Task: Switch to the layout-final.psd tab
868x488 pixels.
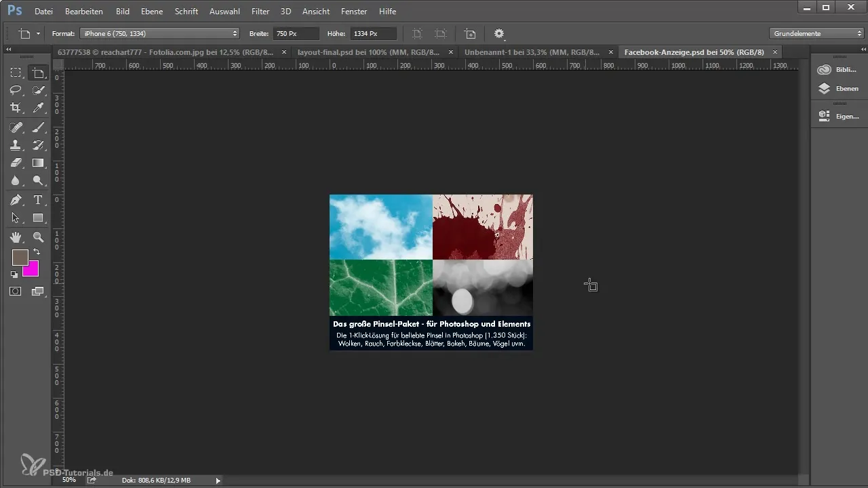Action: pyautogui.click(x=368, y=52)
